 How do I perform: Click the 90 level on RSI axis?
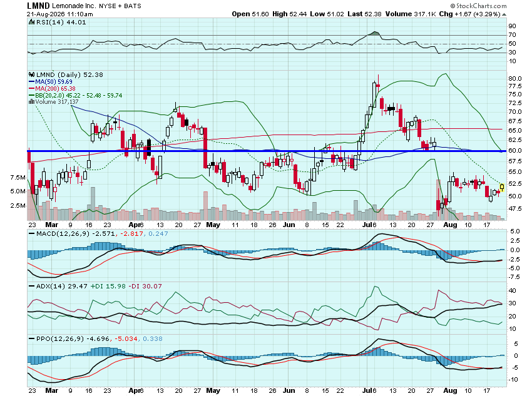click(513, 26)
